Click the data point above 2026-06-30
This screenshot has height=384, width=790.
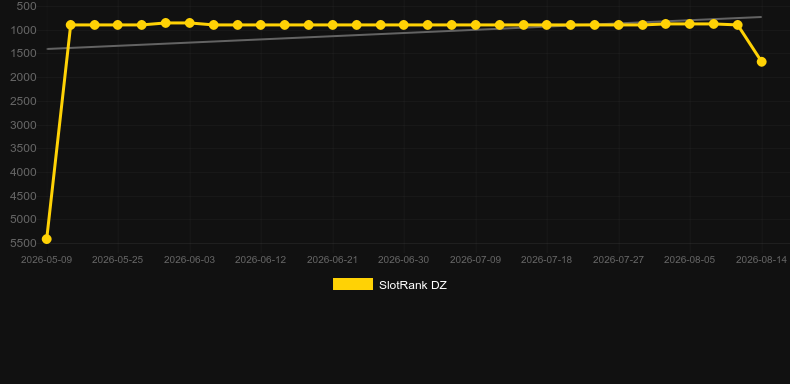pyautogui.click(x=404, y=25)
